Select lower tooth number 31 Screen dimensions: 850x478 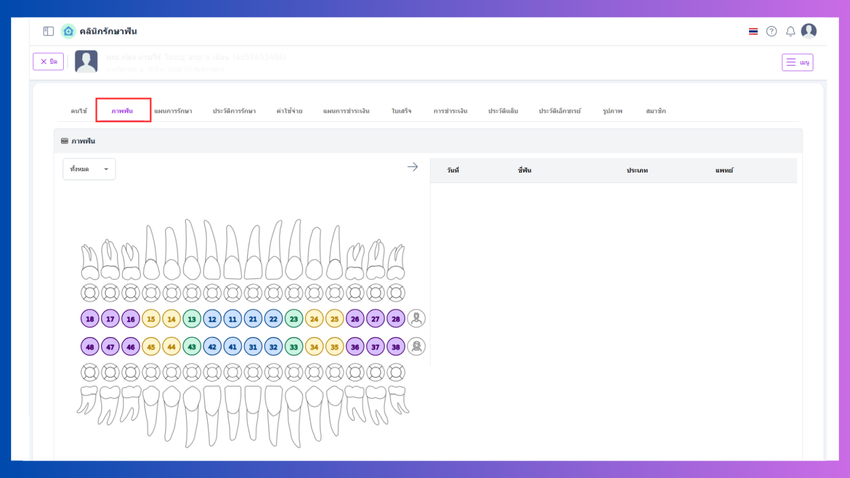point(253,346)
